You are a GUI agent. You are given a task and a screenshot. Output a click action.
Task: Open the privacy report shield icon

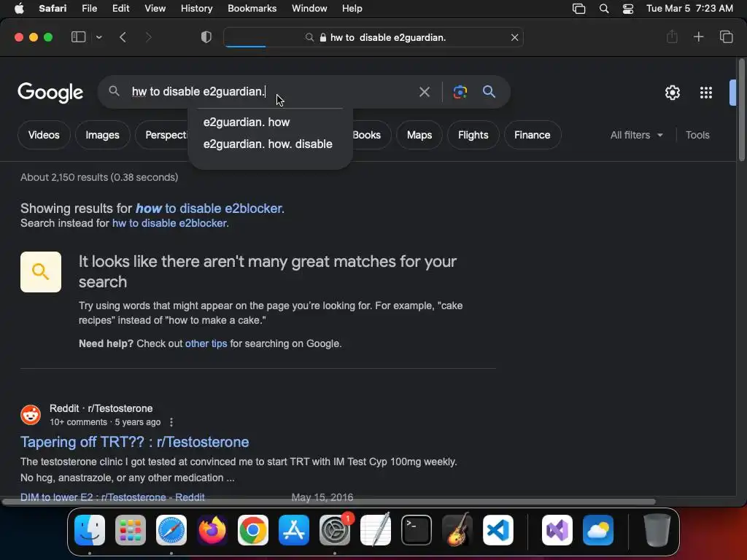(206, 37)
